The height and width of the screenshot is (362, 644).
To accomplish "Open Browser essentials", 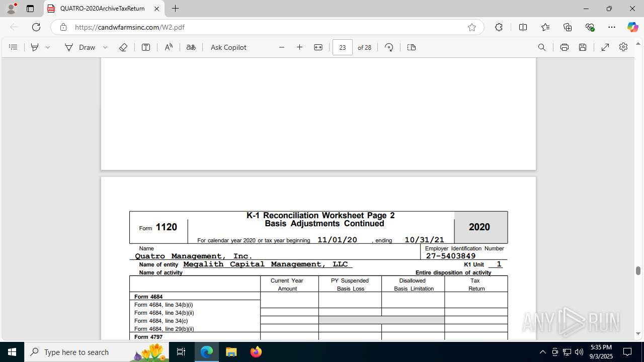I will coord(590,27).
